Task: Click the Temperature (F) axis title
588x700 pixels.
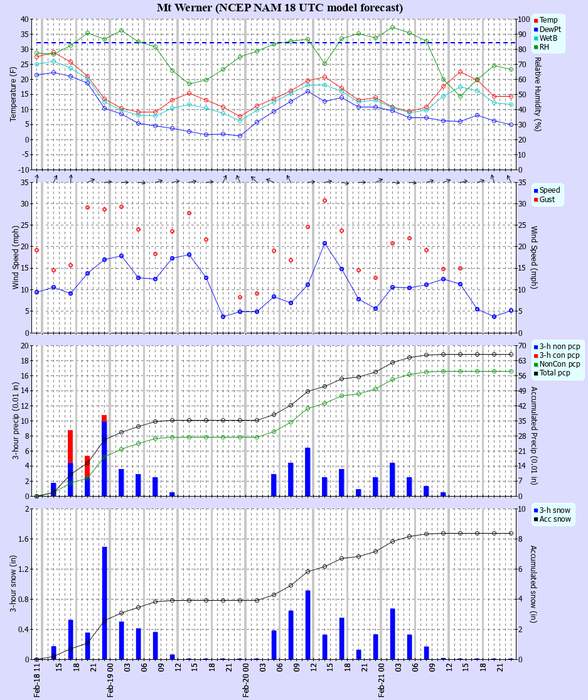Action: (13, 94)
